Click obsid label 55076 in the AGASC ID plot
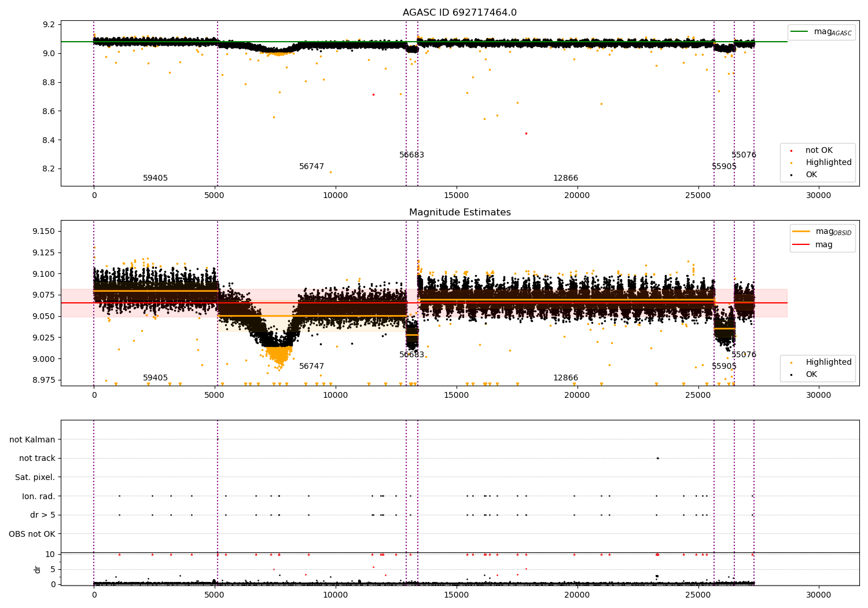 coord(744,155)
